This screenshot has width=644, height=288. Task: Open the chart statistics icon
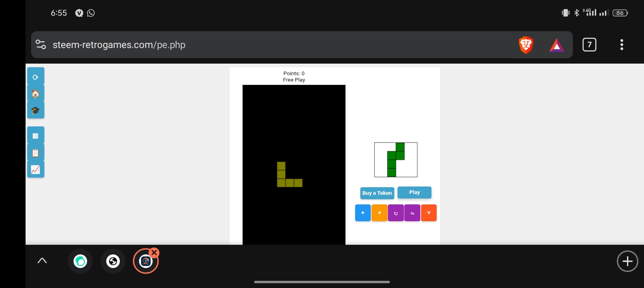click(36, 169)
